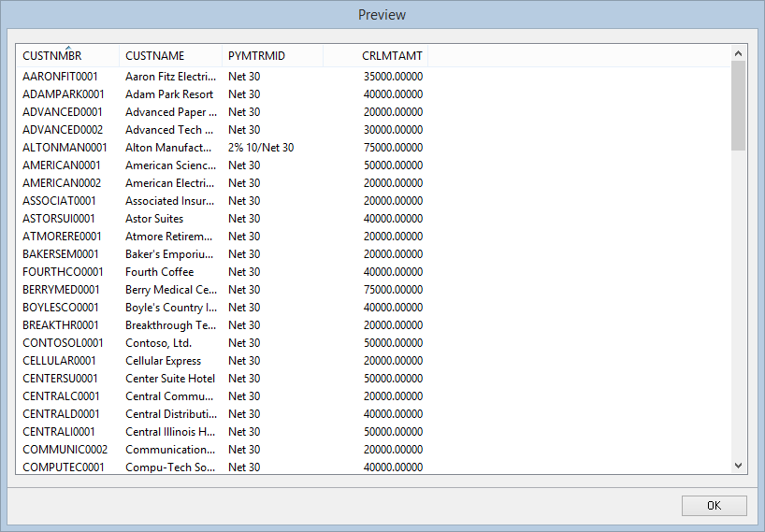765x532 pixels.
Task: Sort by CUSTNAME column header
Action: 170,55
